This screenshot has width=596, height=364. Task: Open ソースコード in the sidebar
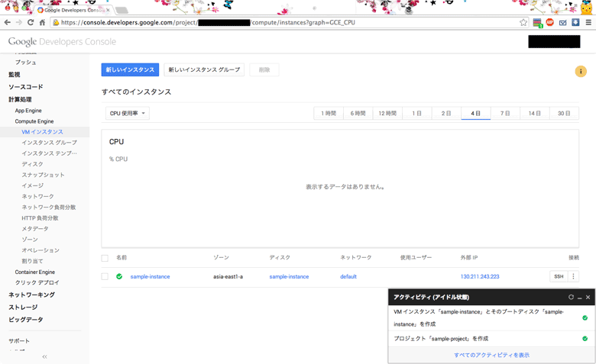click(x=26, y=86)
